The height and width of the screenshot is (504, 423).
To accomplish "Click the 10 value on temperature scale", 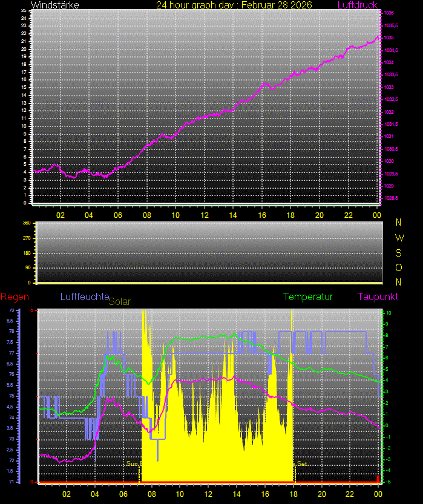I will pyautogui.click(x=389, y=313).
